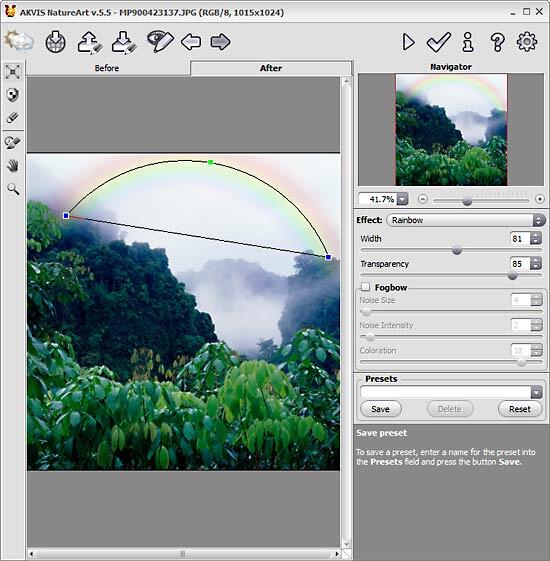Screen dimensions: 550x561
Task: Click the horizontal scrollbar thumb
Action: (182, 553)
